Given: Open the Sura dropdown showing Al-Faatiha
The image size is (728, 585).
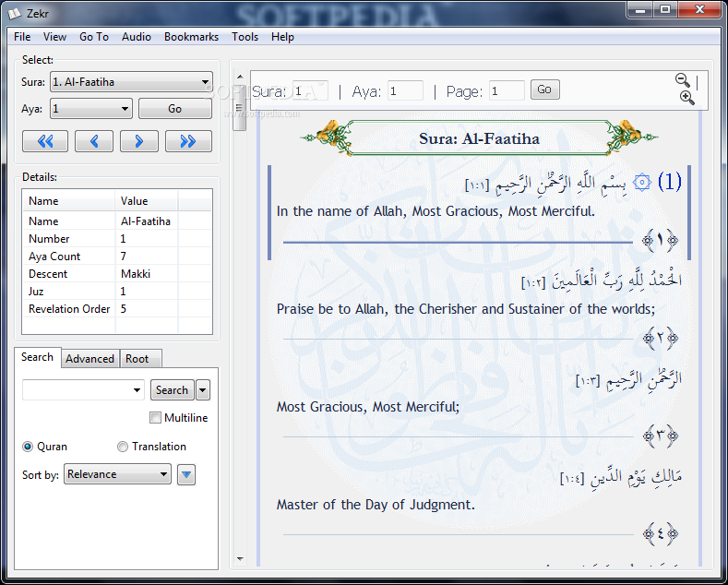Looking at the screenshot, I should (131, 82).
